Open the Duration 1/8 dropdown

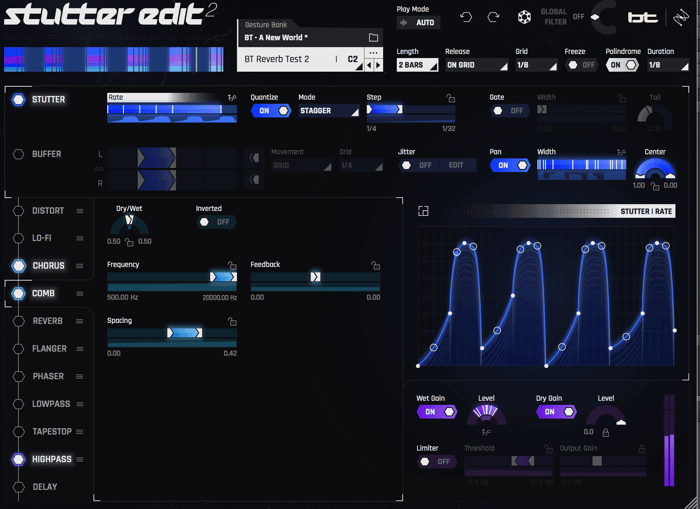(x=668, y=65)
